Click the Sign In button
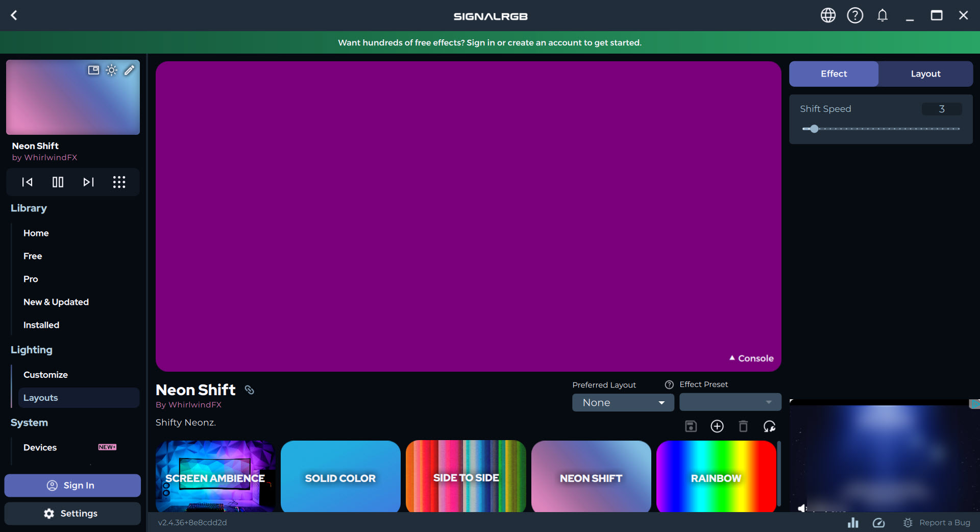 72,486
